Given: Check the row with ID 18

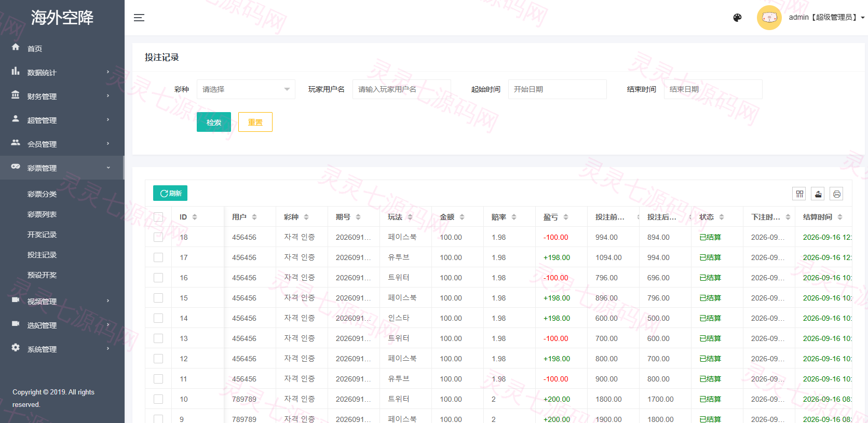Looking at the screenshot, I should pos(158,237).
